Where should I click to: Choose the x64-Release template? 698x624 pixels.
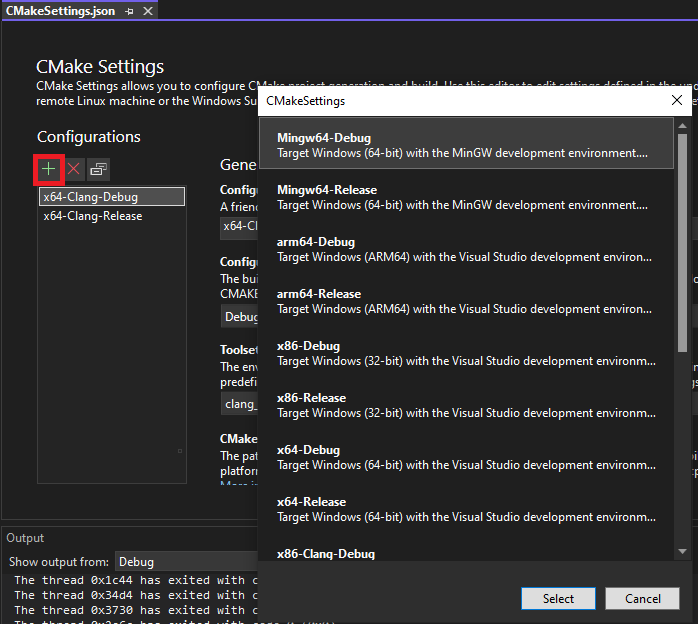point(466,510)
